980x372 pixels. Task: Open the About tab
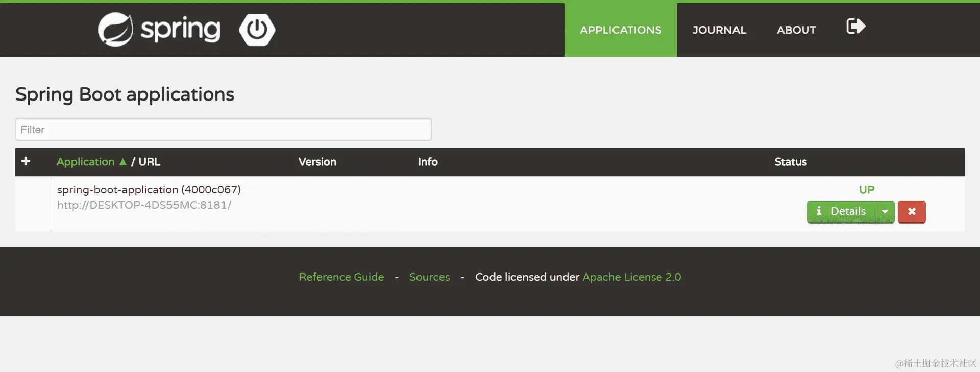point(796,30)
